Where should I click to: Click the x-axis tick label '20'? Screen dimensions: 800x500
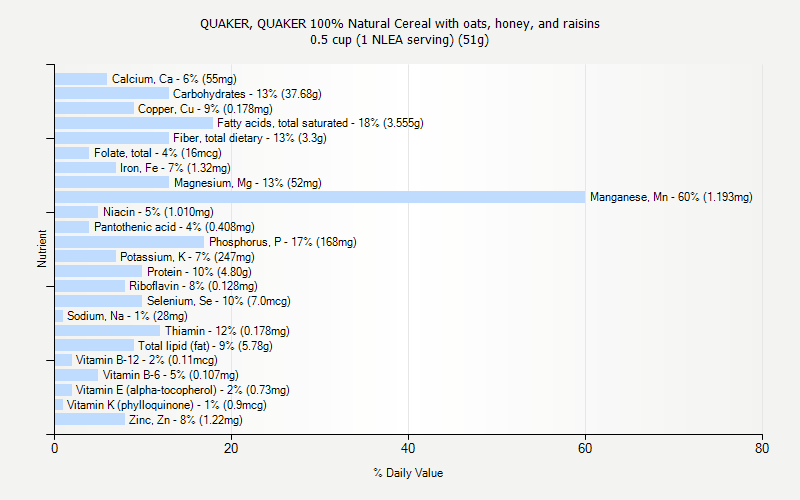coord(231,448)
